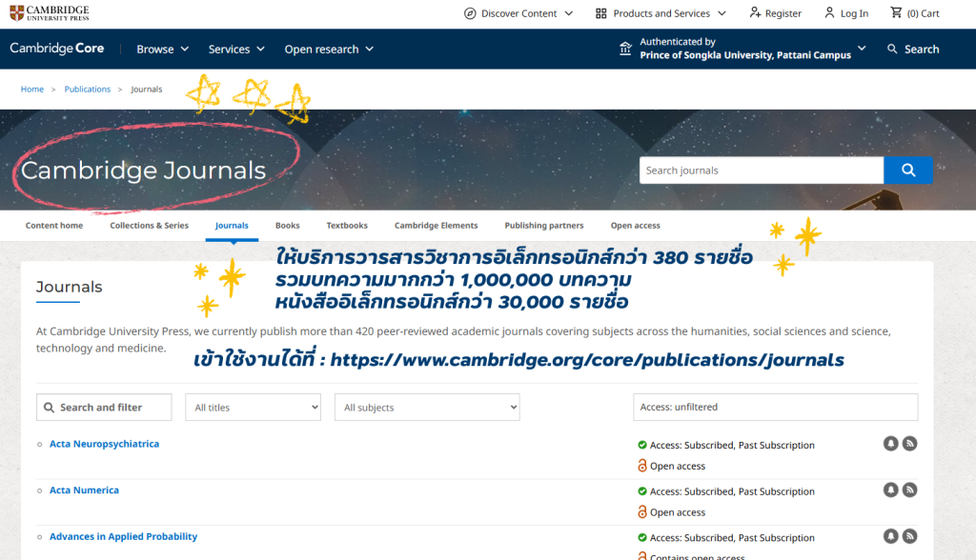This screenshot has height=560, width=976.
Task: Click the Access: unfiltered filter box
Action: [775, 408]
